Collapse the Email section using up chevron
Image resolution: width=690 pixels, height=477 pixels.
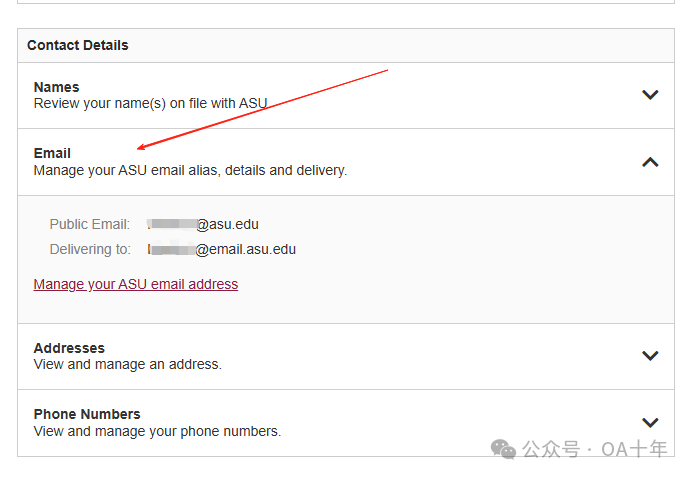(x=650, y=162)
